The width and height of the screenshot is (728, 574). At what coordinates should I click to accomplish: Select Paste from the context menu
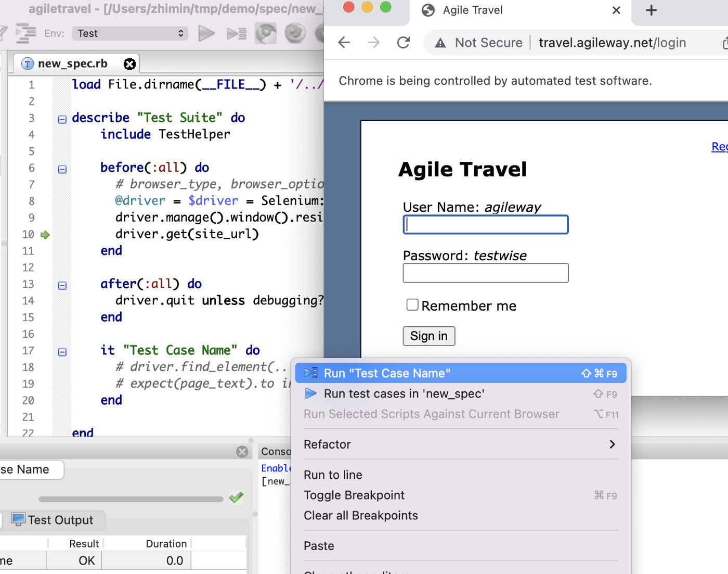pyautogui.click(x=461, y=546)
